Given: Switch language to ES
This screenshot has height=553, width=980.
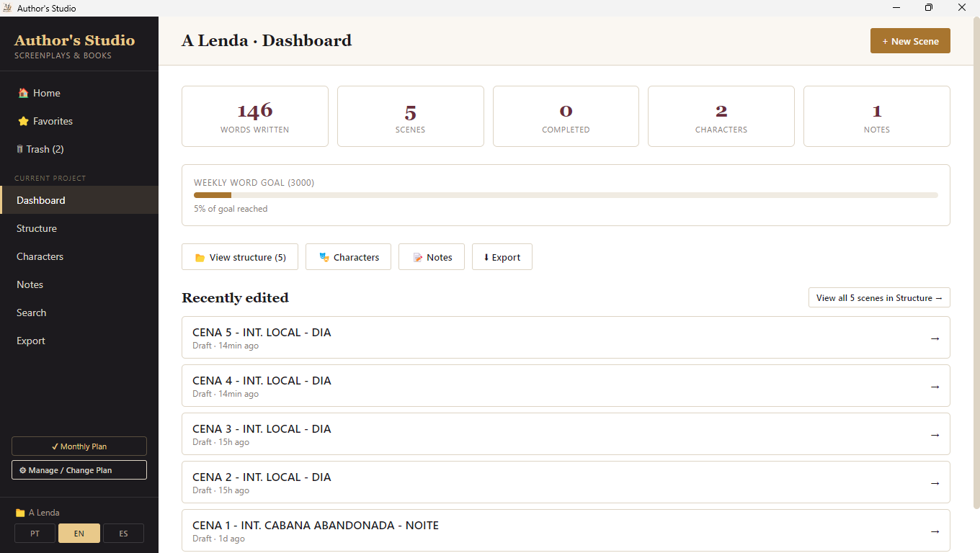Looking at the screenshot, I should tap(123, 534).
